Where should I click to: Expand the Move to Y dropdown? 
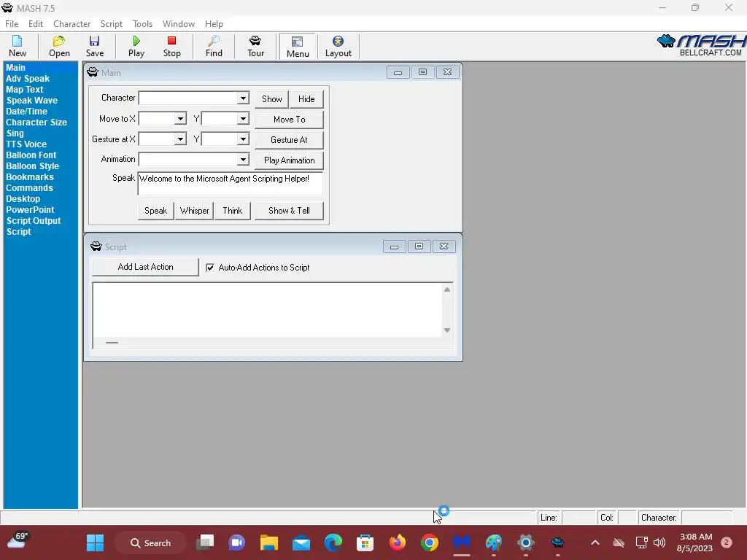[243, 119]
